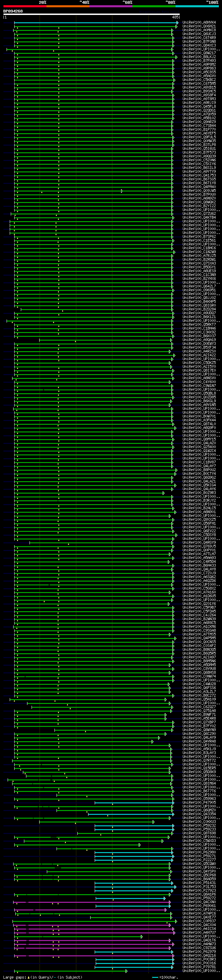Click the green ~80% identity legend segment
The image size is (222, 980).
coord(154,6)
